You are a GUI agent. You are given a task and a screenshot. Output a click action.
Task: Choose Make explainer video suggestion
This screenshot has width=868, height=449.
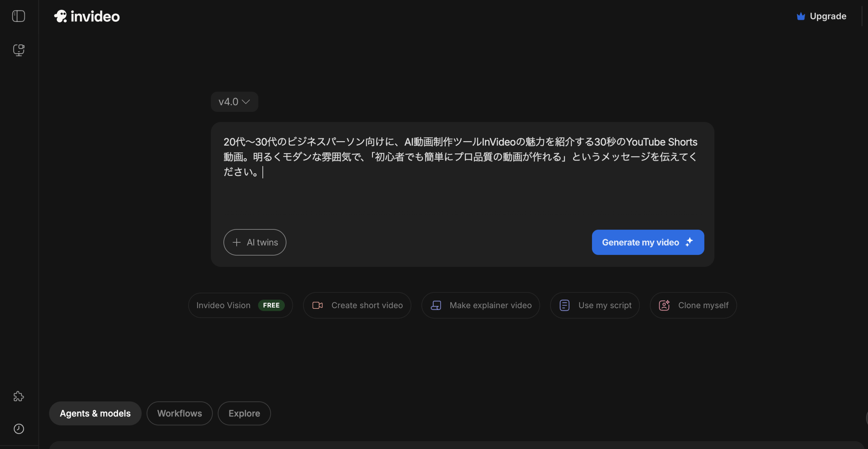click(480, 305)
